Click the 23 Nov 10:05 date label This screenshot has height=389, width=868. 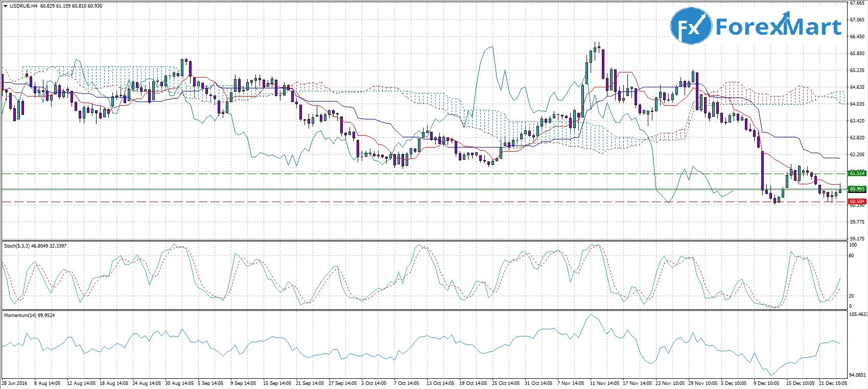pos(670,383)
